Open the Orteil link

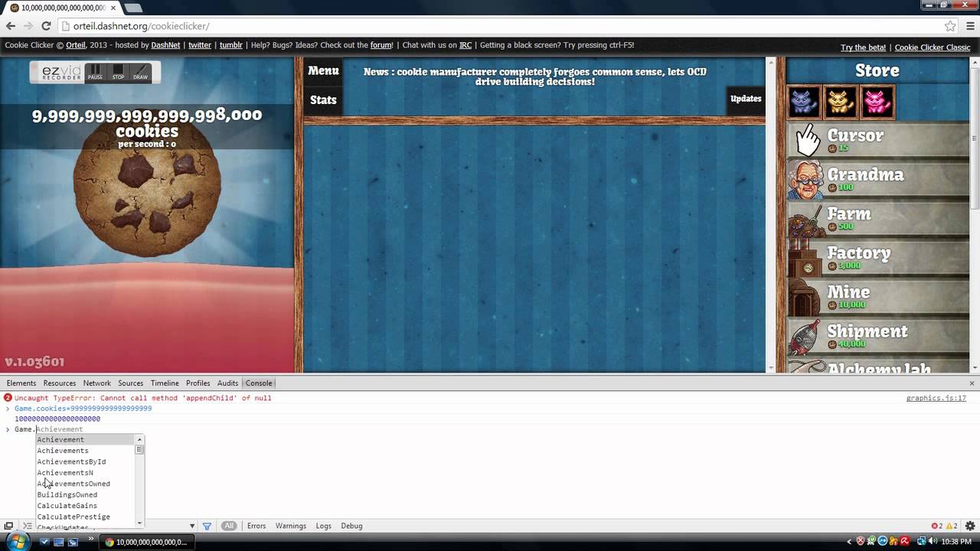76,45
